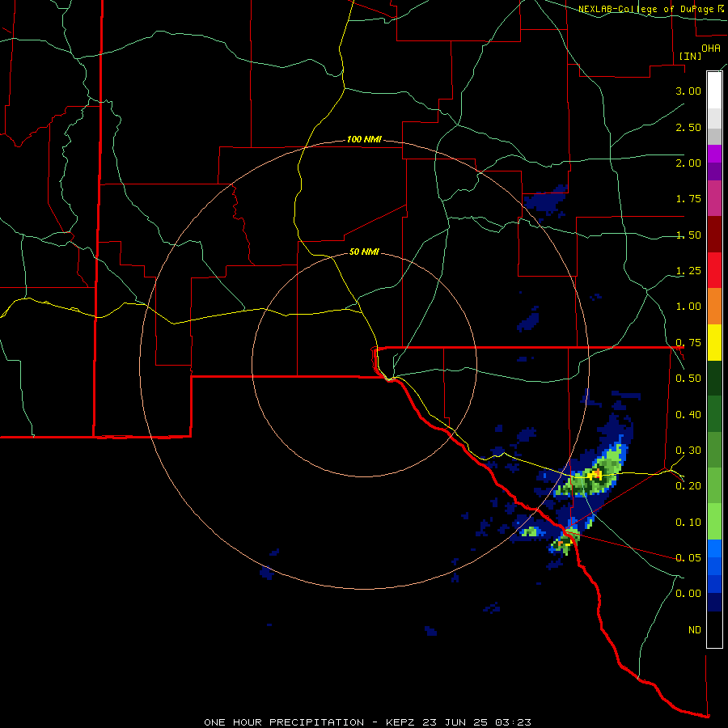Select the bright red legend swatch
This screenshot has width=728, height=728.
coord(714,270)
